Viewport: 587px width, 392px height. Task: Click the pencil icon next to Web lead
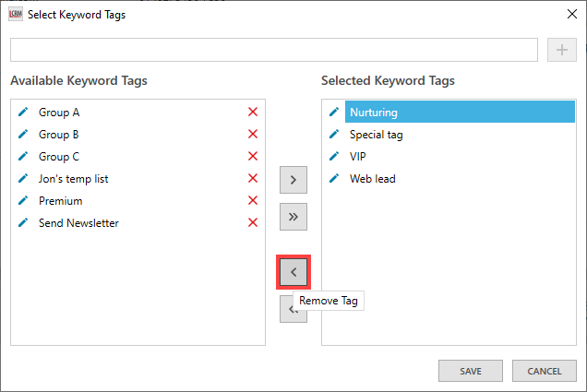click(x=334, y=179)
